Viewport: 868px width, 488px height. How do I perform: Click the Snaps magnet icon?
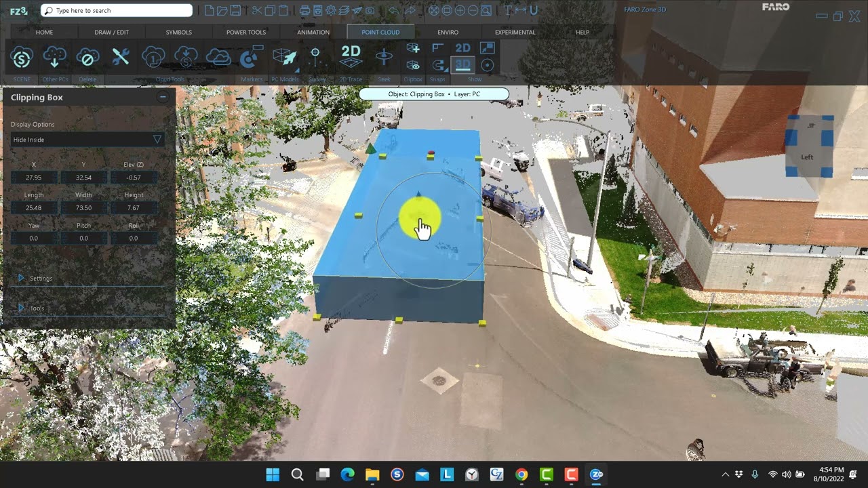[438, 65]
